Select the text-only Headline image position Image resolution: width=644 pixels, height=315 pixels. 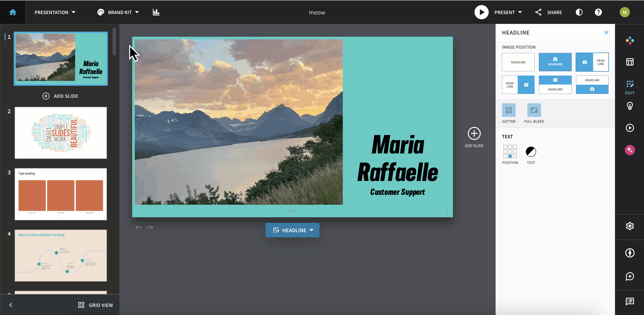tap(518, 62)
